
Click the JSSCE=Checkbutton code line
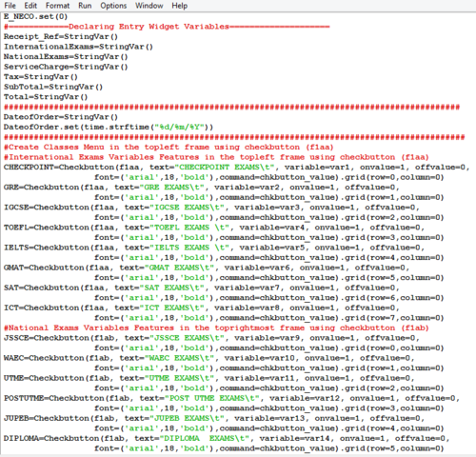pyautogui.click(x=211, y=338)
